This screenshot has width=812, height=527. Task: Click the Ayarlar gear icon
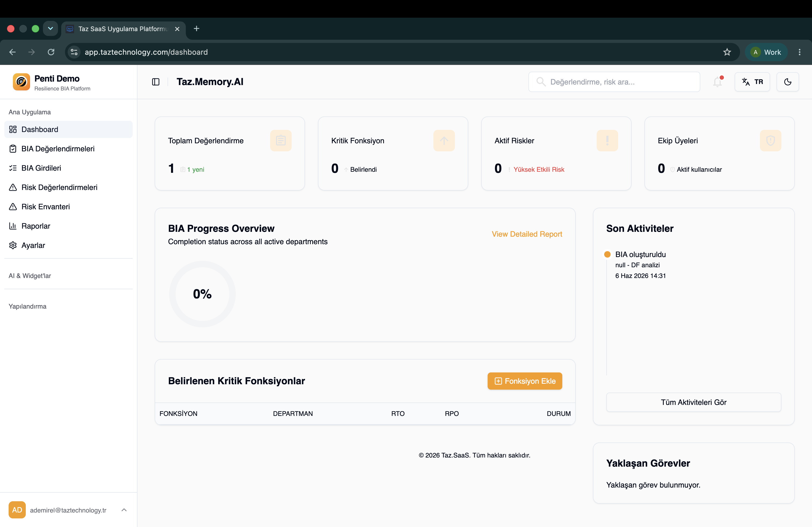[13, 246]
